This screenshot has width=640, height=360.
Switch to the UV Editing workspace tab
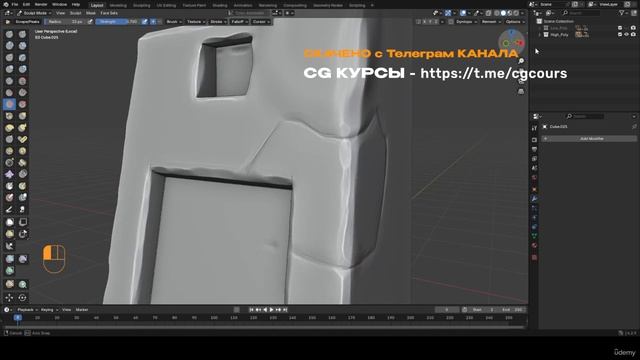pyautogui.click(x=167, y=5)
